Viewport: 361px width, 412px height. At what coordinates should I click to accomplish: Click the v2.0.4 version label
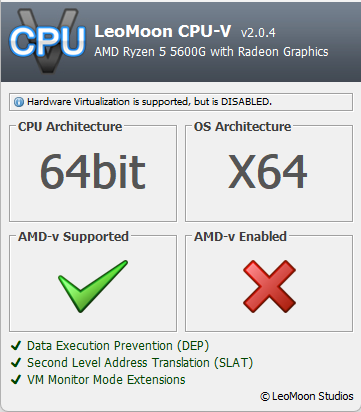[x=258, y=33]
